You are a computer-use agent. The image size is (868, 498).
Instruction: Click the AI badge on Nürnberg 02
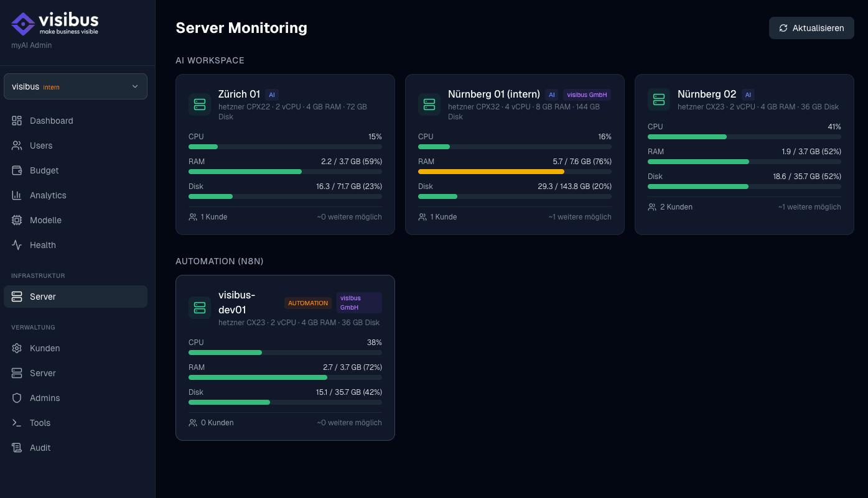747,95
